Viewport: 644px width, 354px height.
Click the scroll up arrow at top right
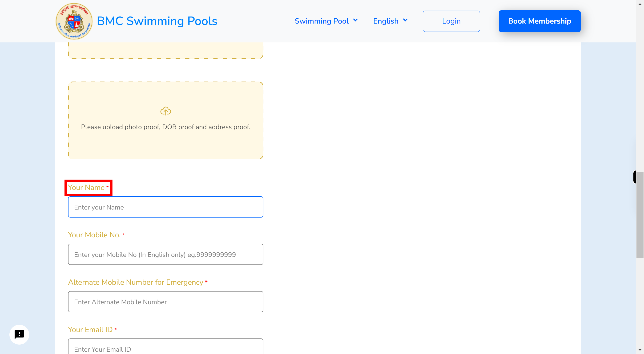click(640, 4)
